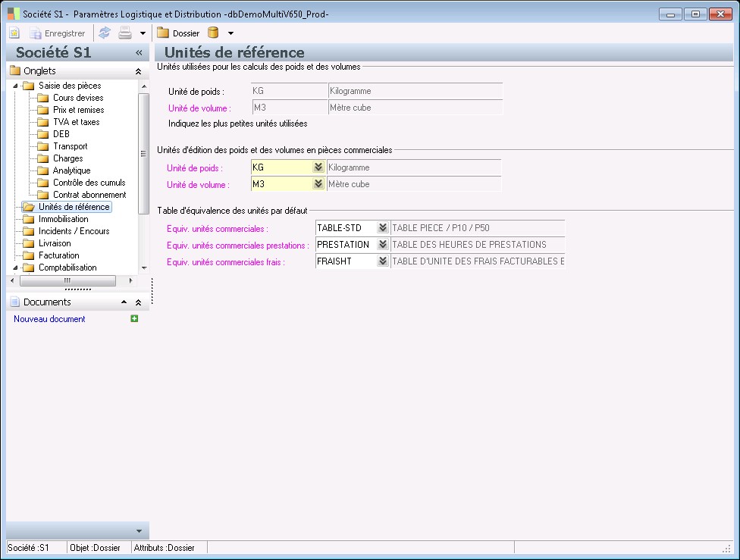Click the Dossier folder toolbar button
Screen dimensions: 740x560
tap(178, 33)
